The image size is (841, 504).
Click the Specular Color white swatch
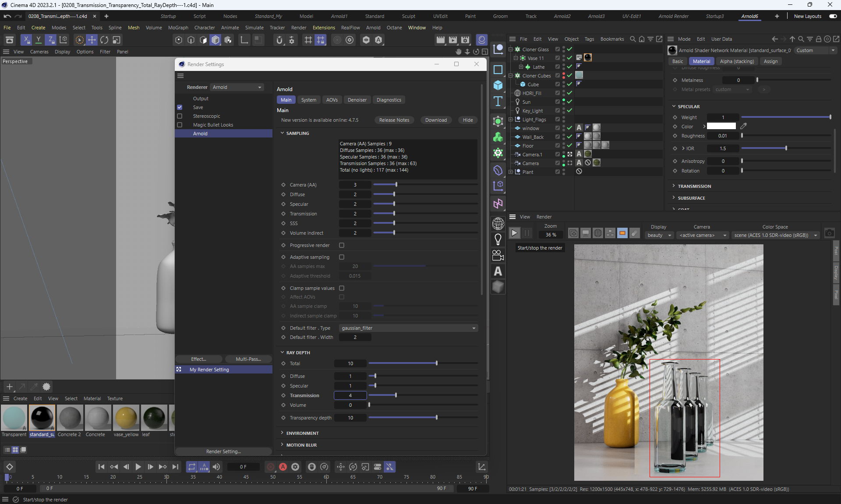tap(721, 127)
